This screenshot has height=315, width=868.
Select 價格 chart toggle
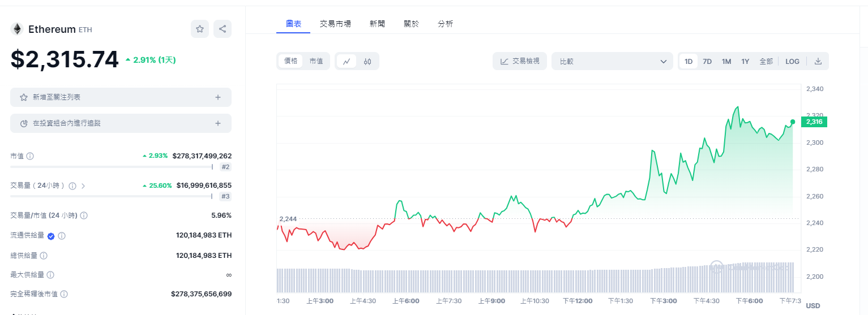tap(291, 61)
